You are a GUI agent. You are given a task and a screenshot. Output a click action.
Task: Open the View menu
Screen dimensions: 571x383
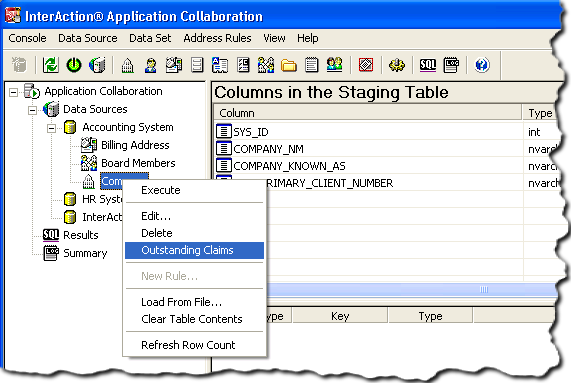click(274, 38)
